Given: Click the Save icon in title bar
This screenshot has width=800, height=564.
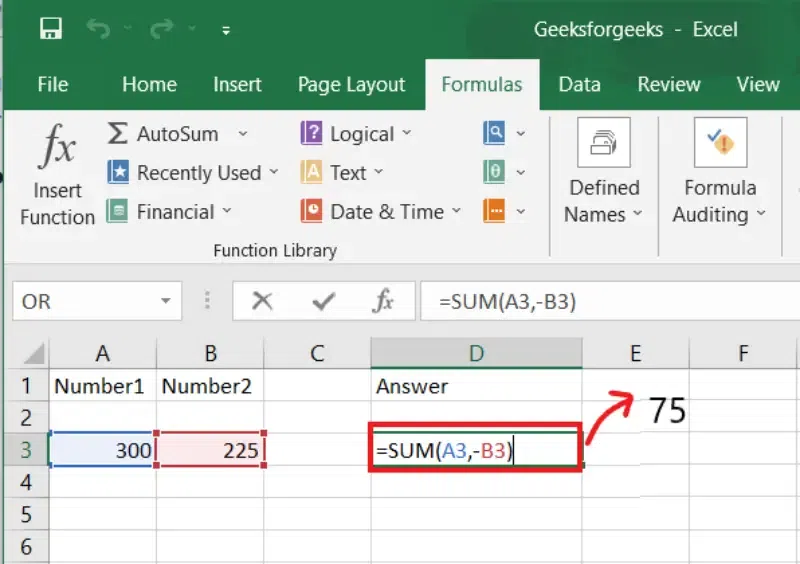Looking at the screenshot, I should coord(51,29).
